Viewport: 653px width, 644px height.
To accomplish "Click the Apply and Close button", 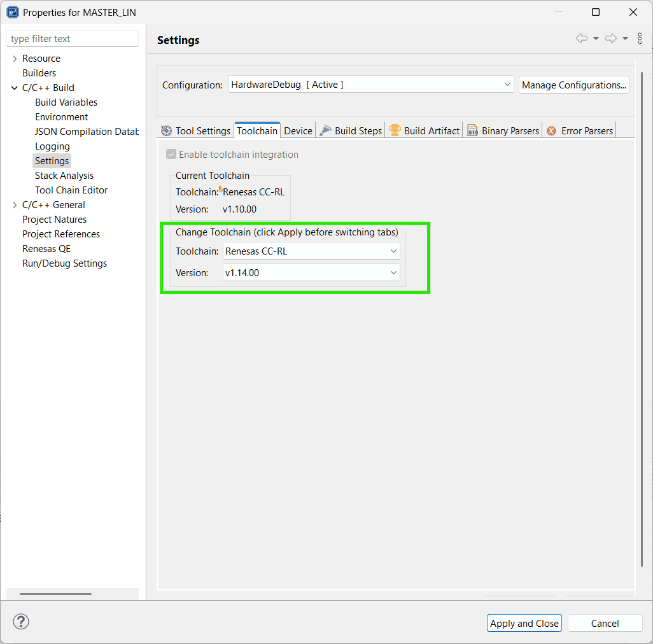I will coord(524,623).
